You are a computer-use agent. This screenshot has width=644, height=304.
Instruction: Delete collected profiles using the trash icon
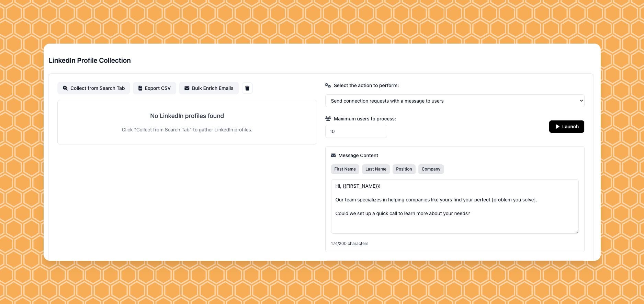(247, 88)
